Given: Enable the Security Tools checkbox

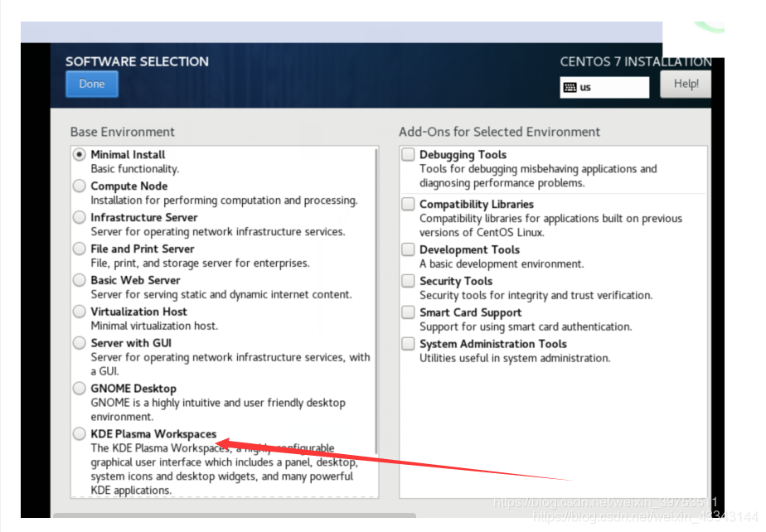Looking at the screenshot, I should [408, 281].
